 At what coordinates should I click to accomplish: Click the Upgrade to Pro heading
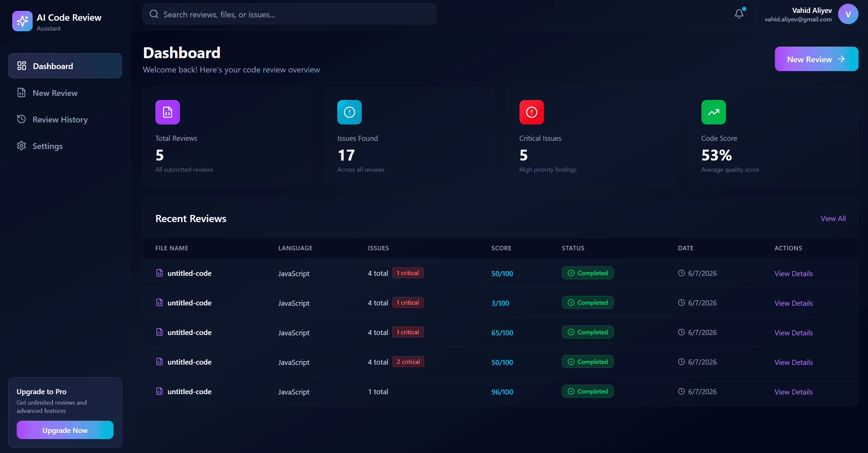pyautogui.click(x=41, y=391)
